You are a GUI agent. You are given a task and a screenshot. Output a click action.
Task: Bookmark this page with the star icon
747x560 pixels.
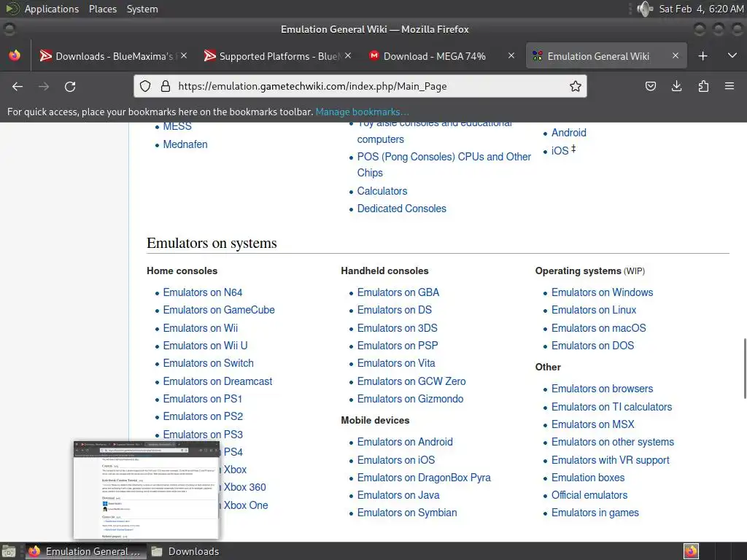click(576, 86)
